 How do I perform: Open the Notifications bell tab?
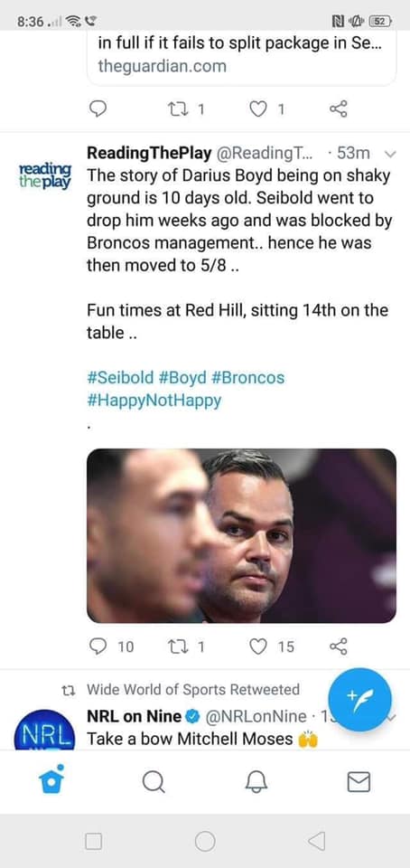point(256,781)
